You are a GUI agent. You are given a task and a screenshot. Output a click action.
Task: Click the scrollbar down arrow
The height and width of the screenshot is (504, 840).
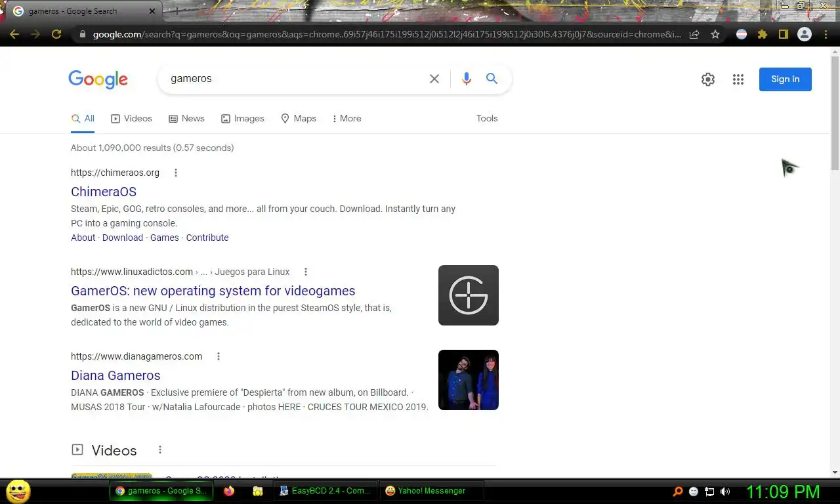[835, 472]
